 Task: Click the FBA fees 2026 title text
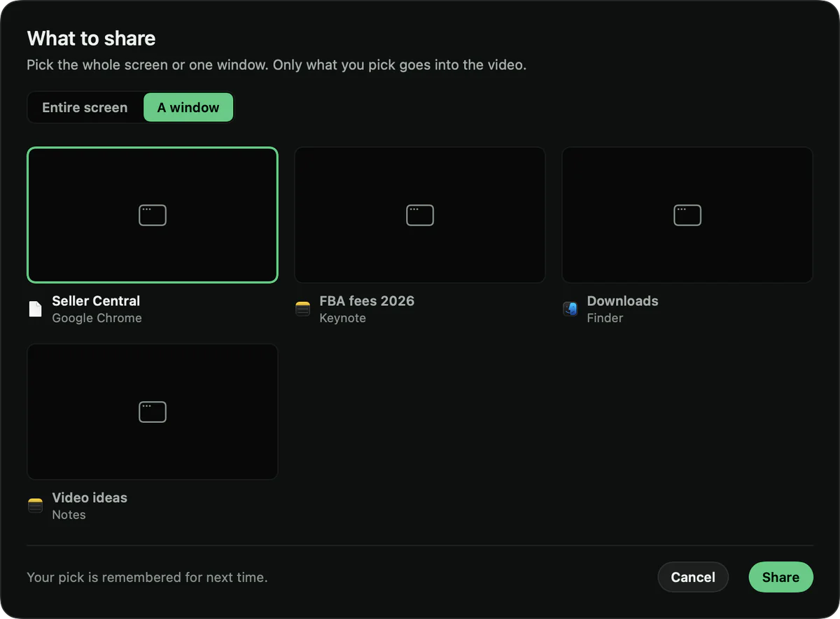pyautogui.click(x=367, y=301)
